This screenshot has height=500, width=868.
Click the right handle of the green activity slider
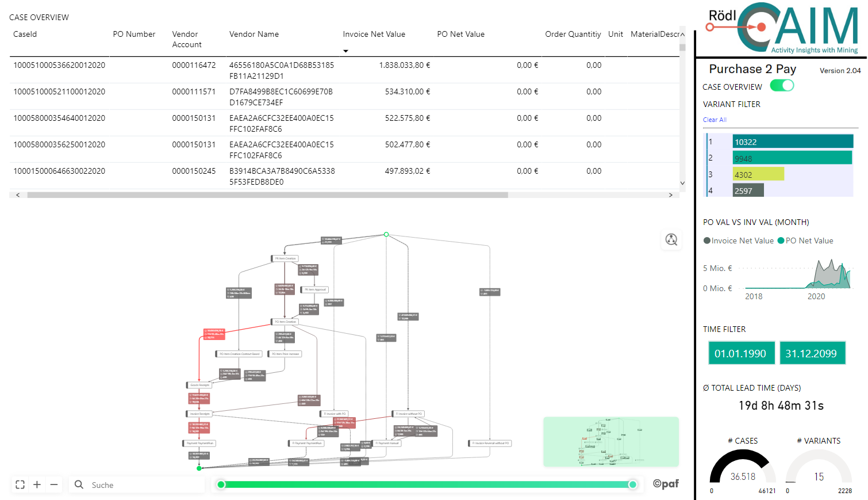[632, 484]
